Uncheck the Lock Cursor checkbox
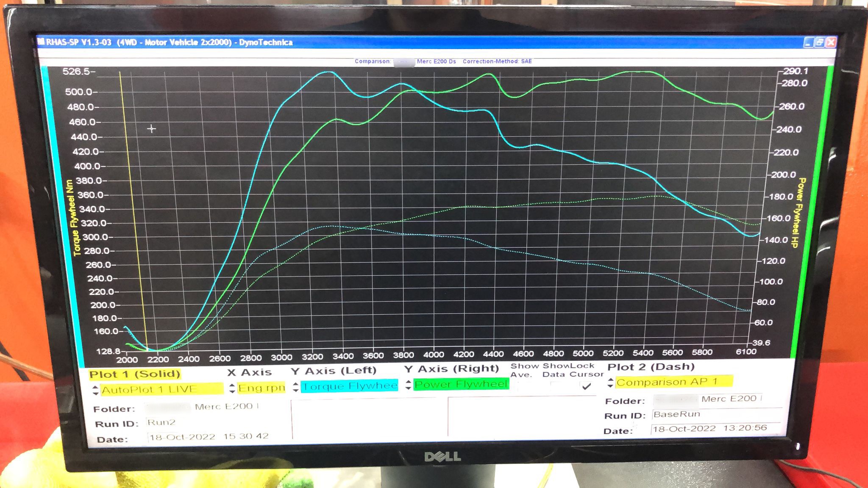Viewport: 868px width, 488px height. point(587,386)
